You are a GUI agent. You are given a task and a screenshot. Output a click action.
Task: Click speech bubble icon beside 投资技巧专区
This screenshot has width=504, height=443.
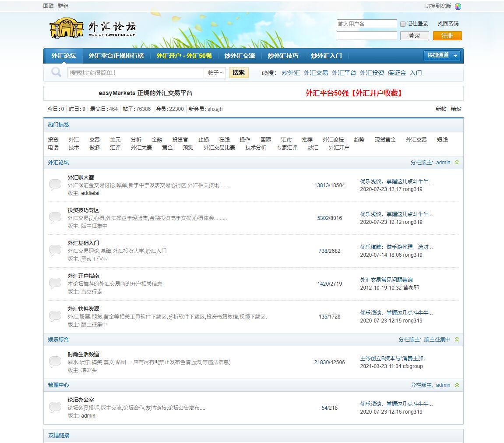tap(55, 218)
